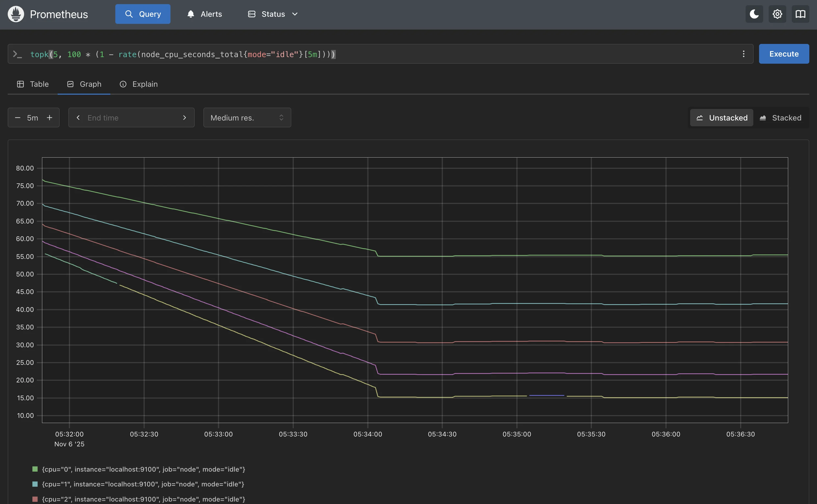Screen dimensions: 817x504
Task: Toggle dark theme with the moon icon
Action: coord(754,14)
